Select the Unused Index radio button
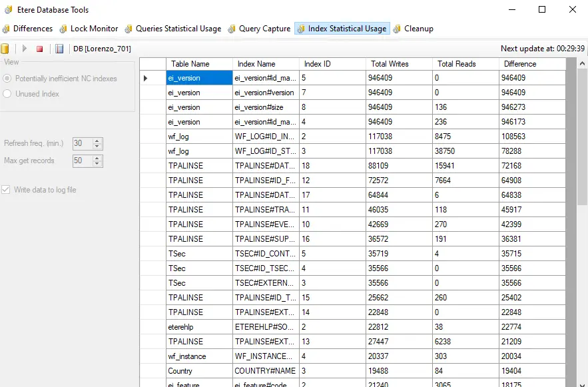588x387 pixels. 8,94
